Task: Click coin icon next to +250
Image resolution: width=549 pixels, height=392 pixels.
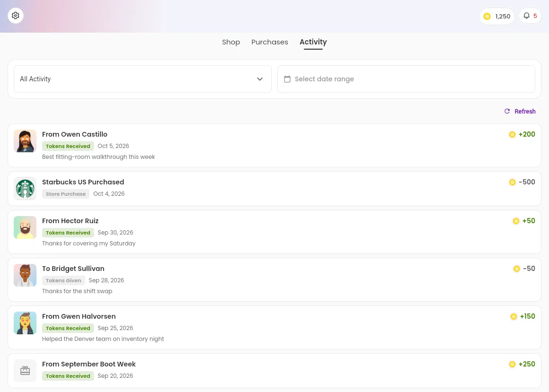Action: 512,365
